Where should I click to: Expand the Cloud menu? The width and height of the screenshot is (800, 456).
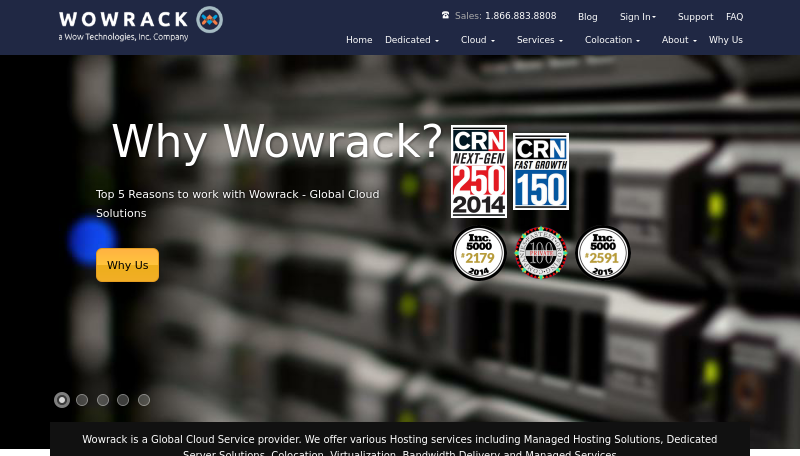pyautogui.click(x=478, y=40)
